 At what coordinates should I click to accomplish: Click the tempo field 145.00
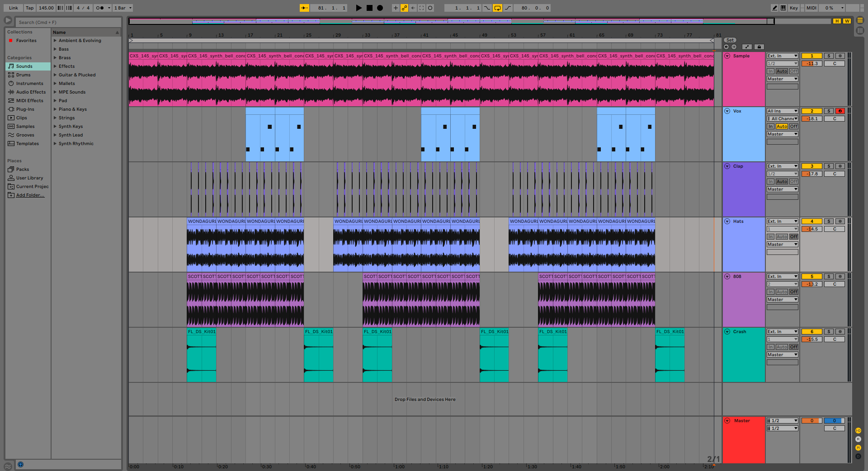[46, 8]
